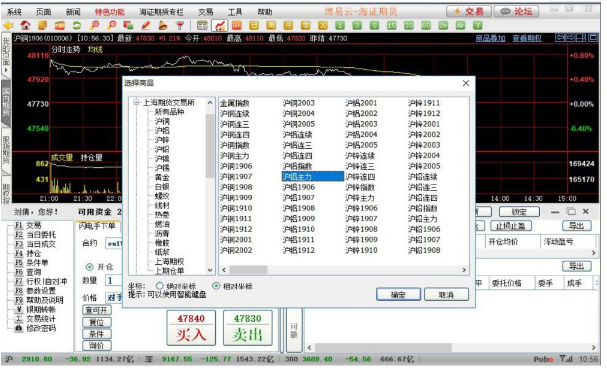The width and height of the screenshot is (607, 368).
Task: Choose the green 3-minute period icon
Action: point(357,26)
